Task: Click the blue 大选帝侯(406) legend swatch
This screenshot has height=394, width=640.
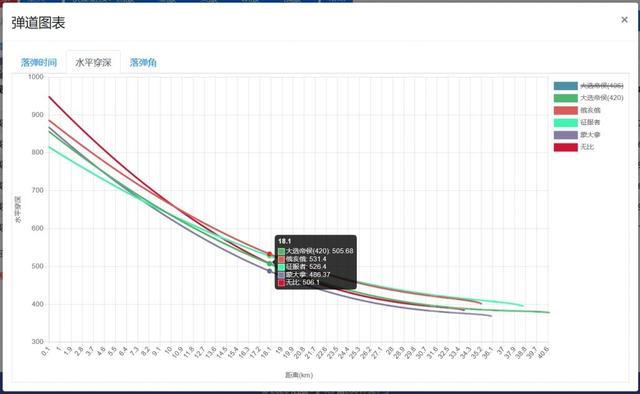Action: 566,86
